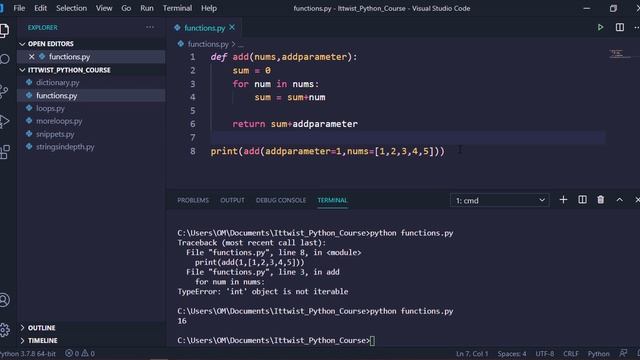Select the 1: cmd terminal dropdown
The height and width of the screenshot is (360, 640).
500,200
